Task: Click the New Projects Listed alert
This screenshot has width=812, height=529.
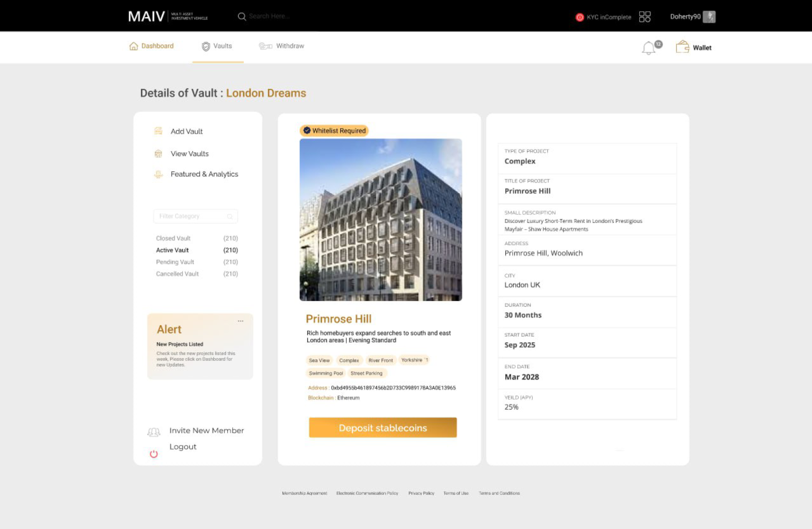Action: (x=179, y=344)
